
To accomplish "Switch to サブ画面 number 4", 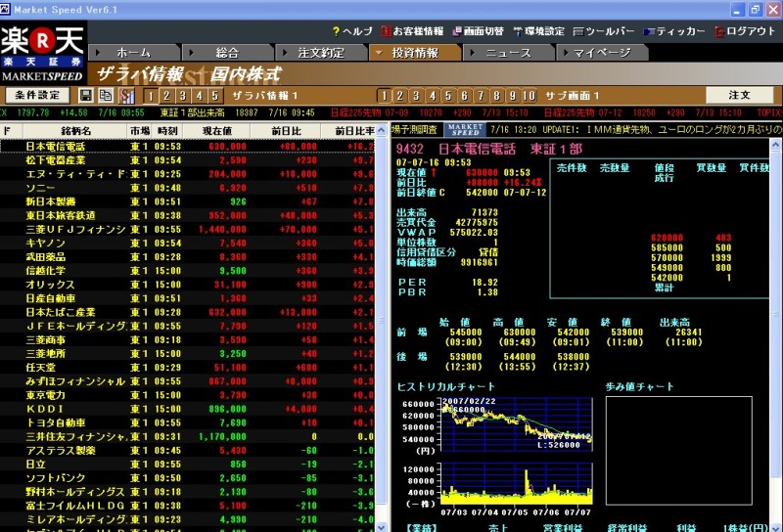I will pyautogui.click(x=433, y=95).
